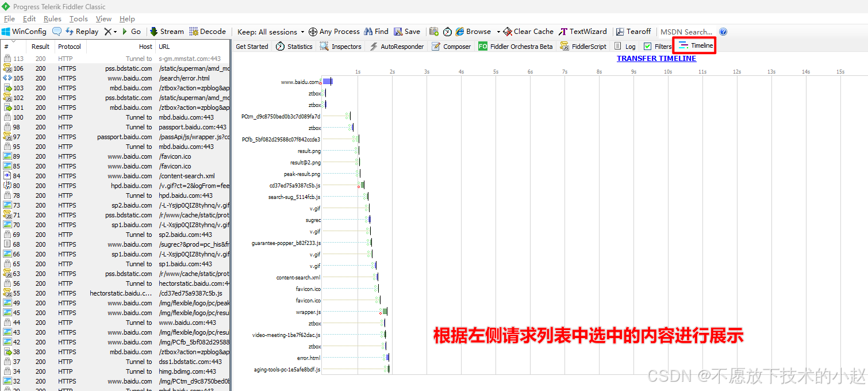Save the sessions with Save button

coord(406,32)
